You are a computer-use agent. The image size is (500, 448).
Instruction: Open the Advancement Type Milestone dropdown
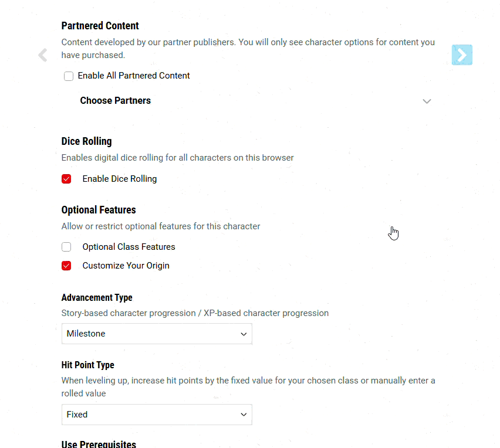pyautogui.click(x=157, y=334)
